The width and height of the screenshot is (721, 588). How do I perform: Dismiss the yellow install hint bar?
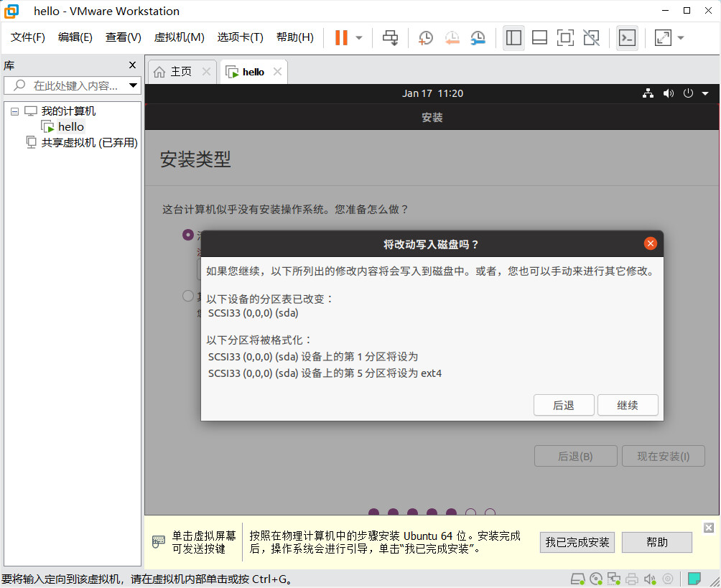pyautogui.click(x=709, y=527)
